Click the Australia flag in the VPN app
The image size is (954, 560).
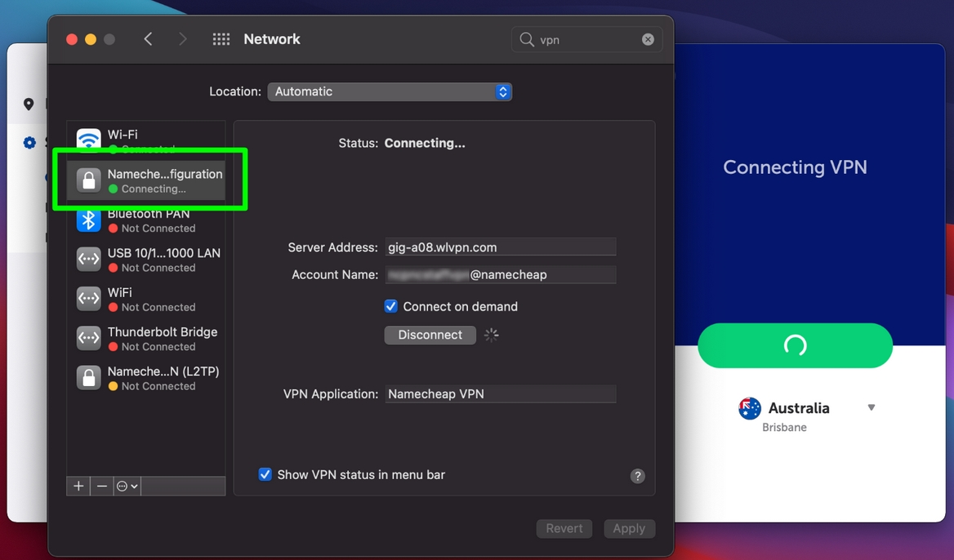click(x=750, y=408)
